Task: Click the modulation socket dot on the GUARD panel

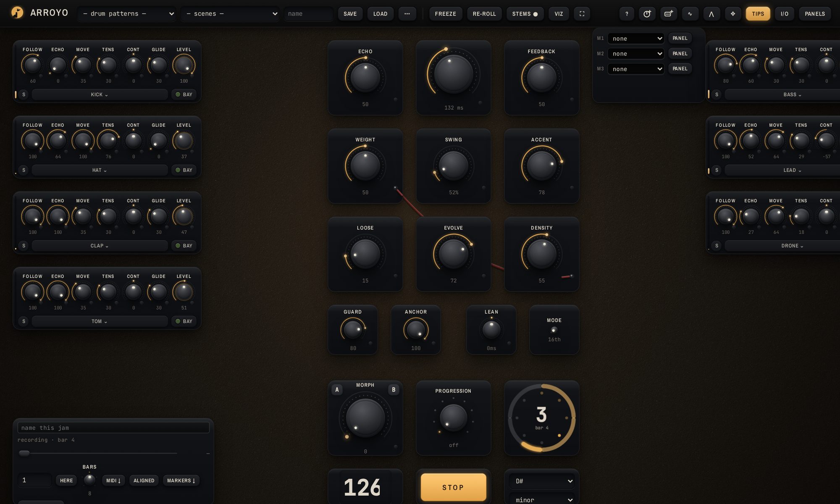Action: coord(370,343)
